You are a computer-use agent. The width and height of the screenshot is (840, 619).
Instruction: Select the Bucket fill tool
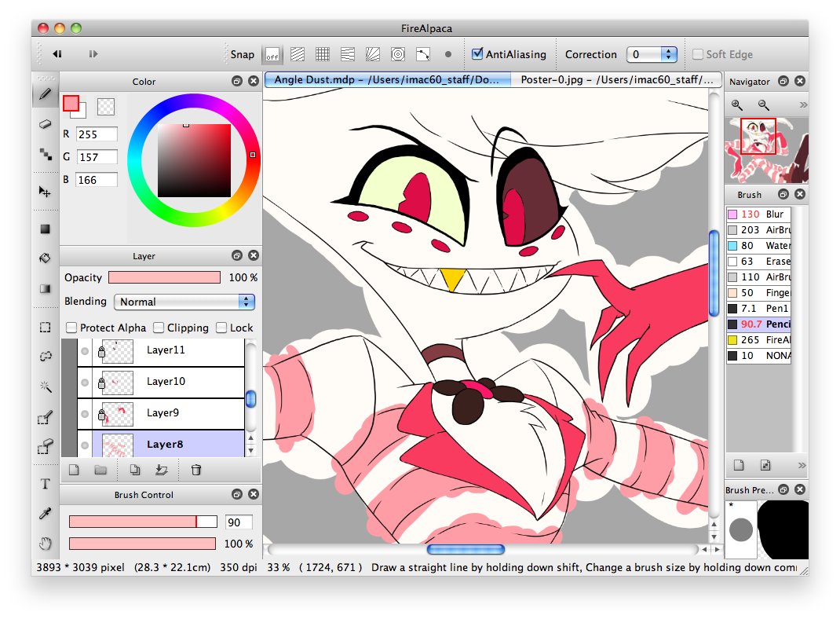tap(45, 258)
